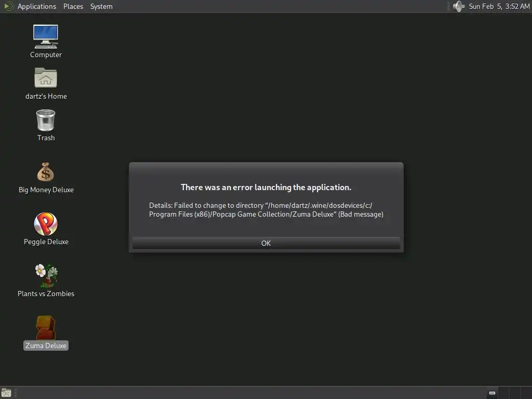Click the MATE logo in the top panel

click(8, 6)
